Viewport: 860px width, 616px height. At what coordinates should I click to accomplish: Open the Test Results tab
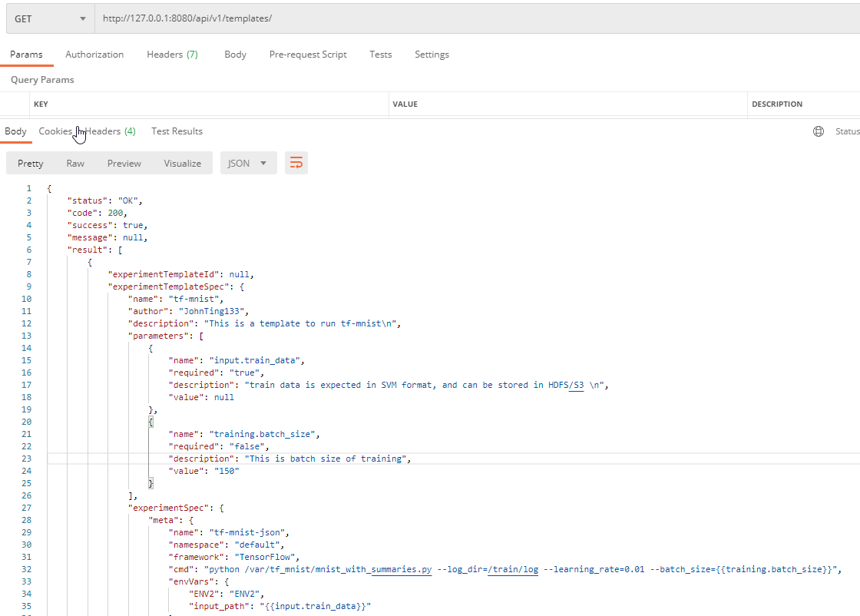pyautogui.click(x=177, y=131)
